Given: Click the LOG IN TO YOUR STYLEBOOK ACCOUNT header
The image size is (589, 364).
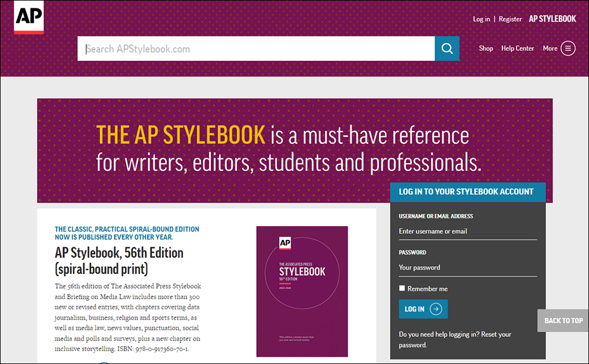Looking at the screenshot, I should tap(468, 192).
